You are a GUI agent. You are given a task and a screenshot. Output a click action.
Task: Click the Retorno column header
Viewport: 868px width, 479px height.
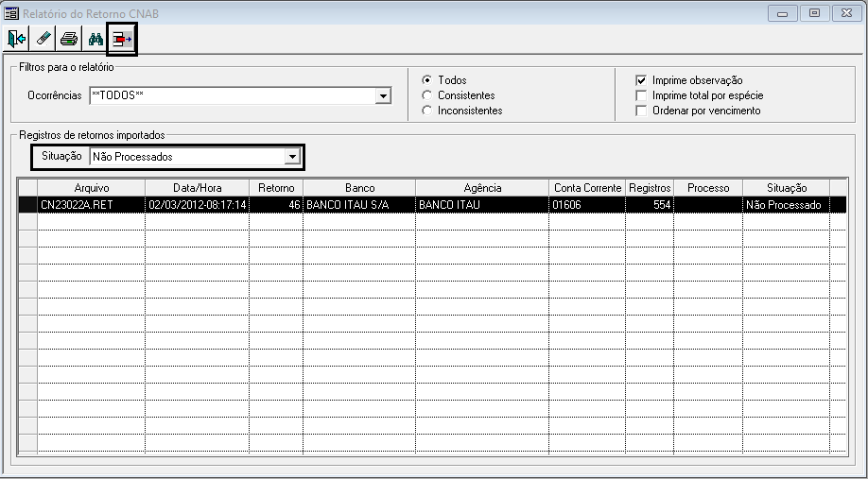click(x=276, y=188)
